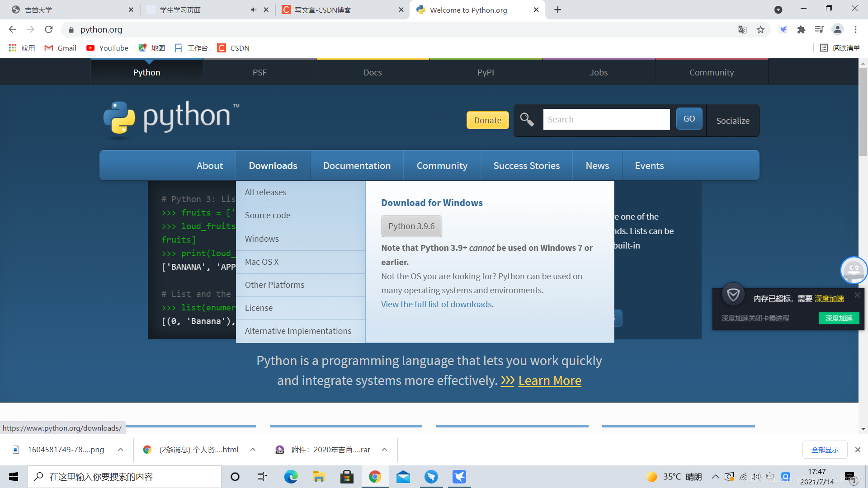Click the page vertical scrollbar thumb
The height and width of the screenshot is (488, 868).
(x=863, y=112)
